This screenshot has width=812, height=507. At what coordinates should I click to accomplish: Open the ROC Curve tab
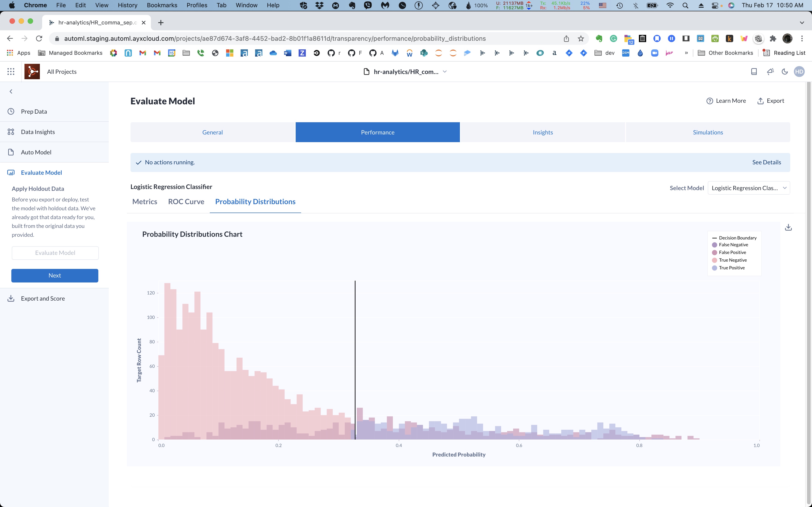pos(186,201)
